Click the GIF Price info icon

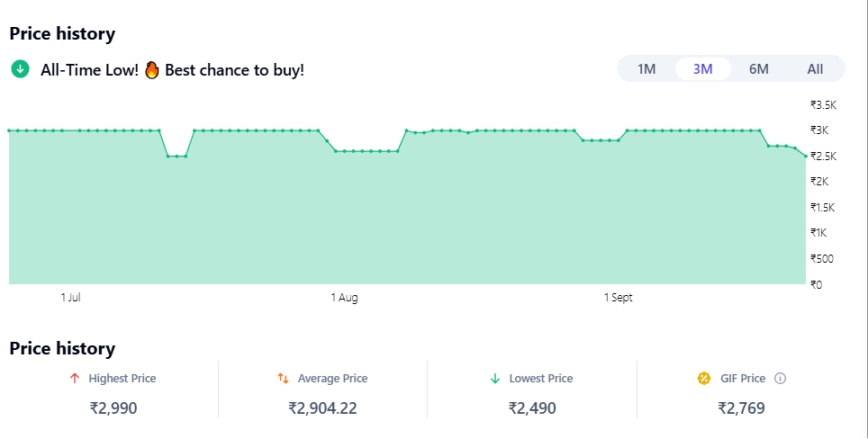[x=780, y=379]
